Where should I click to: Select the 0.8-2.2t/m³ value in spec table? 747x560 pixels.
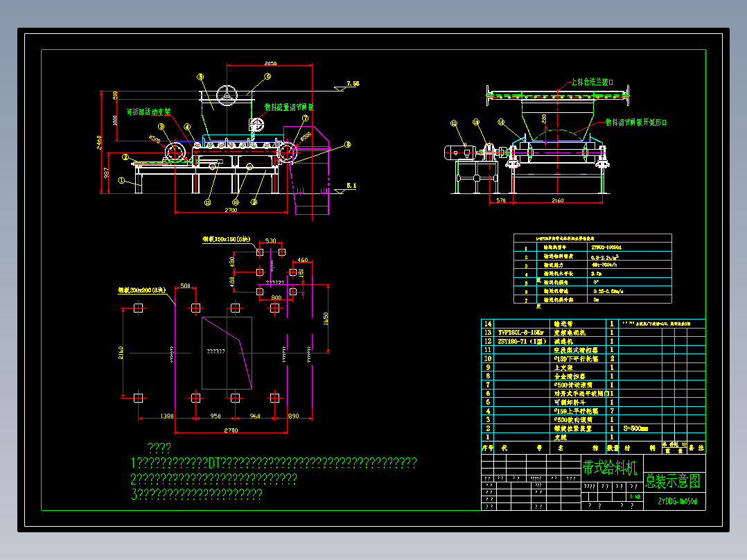pos(604,257)
